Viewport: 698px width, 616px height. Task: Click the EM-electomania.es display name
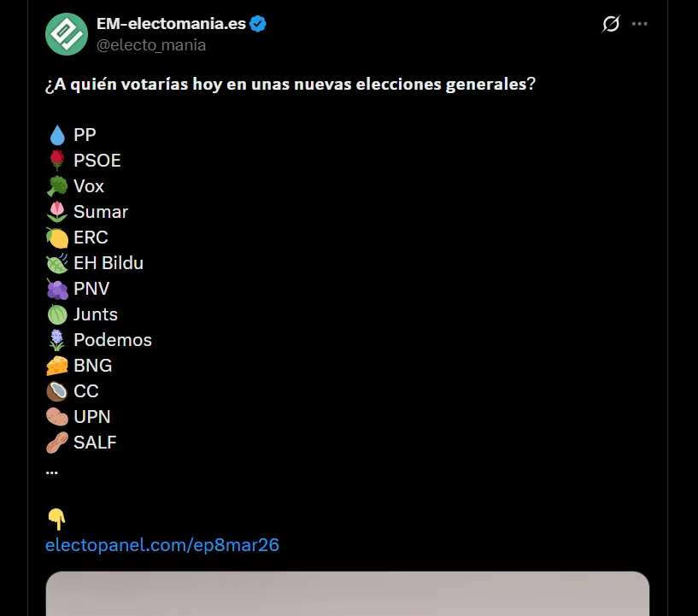point(171,23)
